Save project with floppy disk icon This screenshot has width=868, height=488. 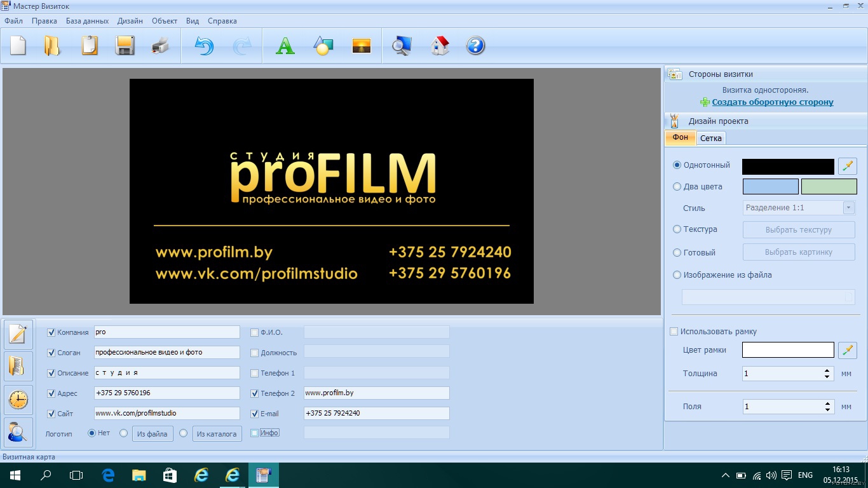click(125, 46)
